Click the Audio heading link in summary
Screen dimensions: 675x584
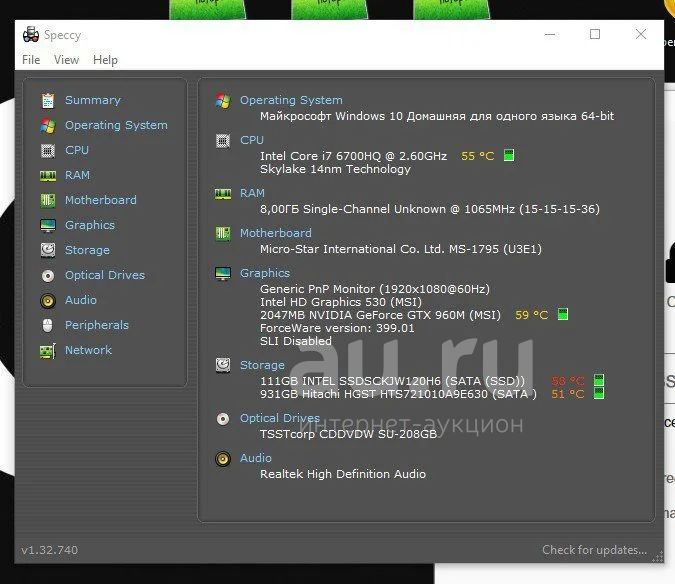256,458
